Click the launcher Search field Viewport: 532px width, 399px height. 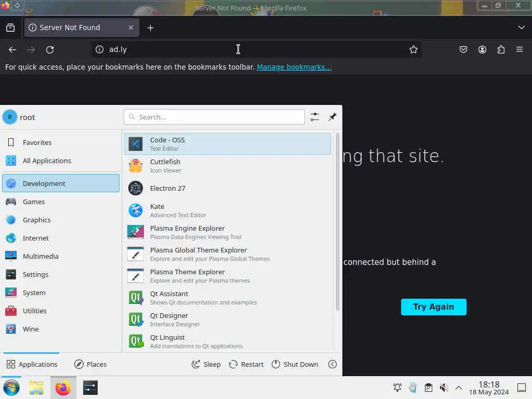(214, 117)
